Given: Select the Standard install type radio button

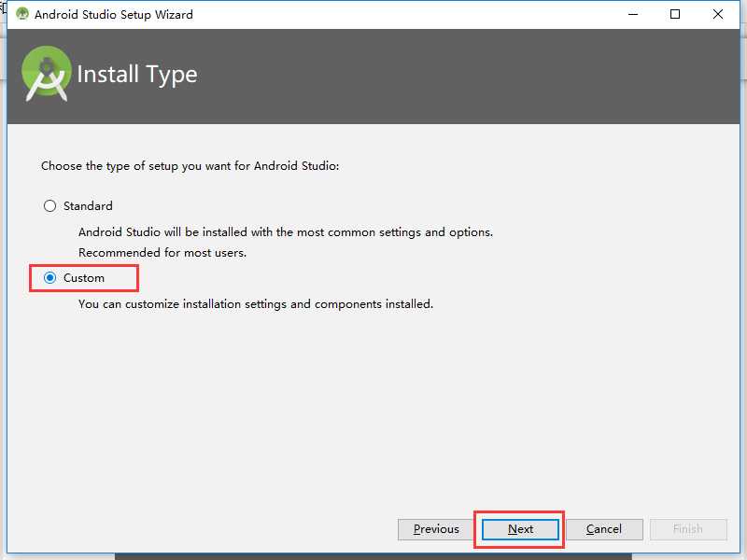Looking at the screenshot, I should pyautogui.click(x=50, y=206).
